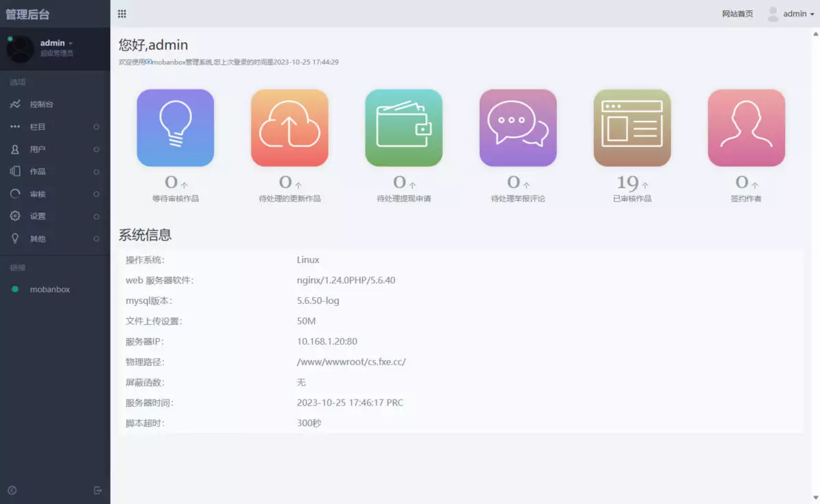
Task: Collapse the sidebar with the left-arrow circle icon
Action: coord(12,490)
